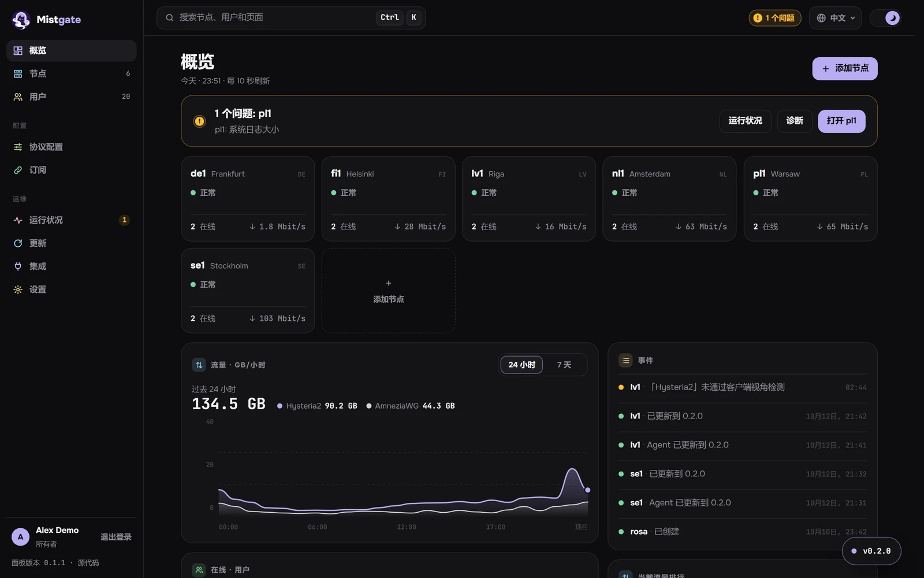
Task: Open the pl1 Warsaw node card
Action: pos(811,199)
